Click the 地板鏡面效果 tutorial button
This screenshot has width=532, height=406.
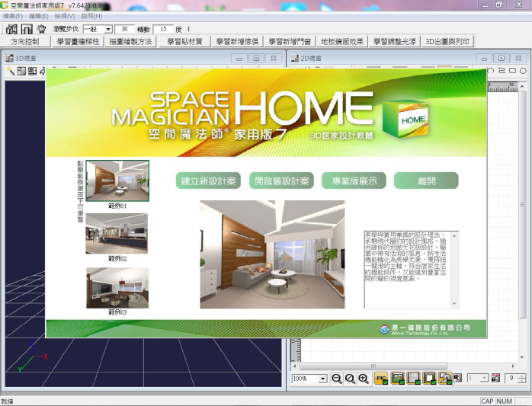342,41
